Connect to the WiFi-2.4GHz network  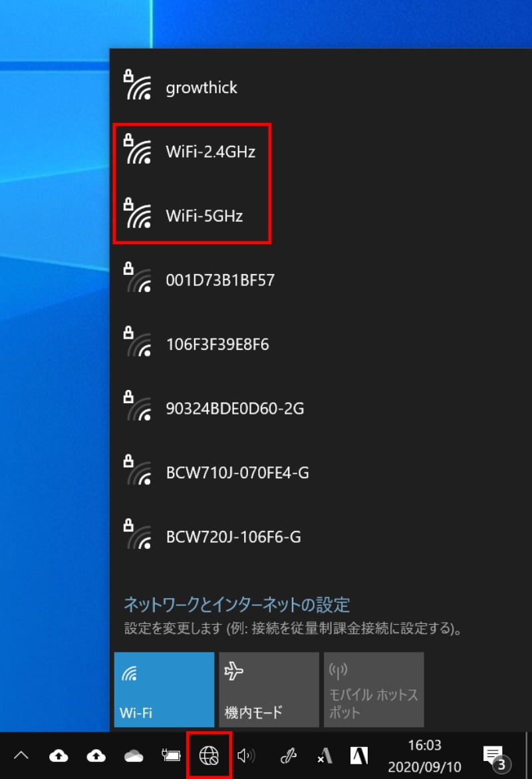321,151
